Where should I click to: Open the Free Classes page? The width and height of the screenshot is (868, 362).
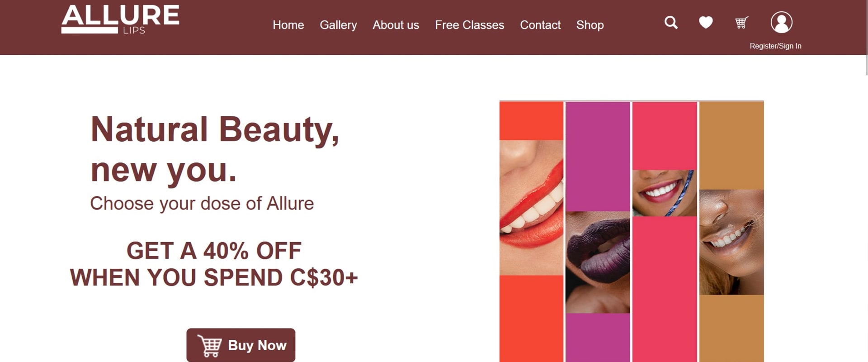pos(469,25)
